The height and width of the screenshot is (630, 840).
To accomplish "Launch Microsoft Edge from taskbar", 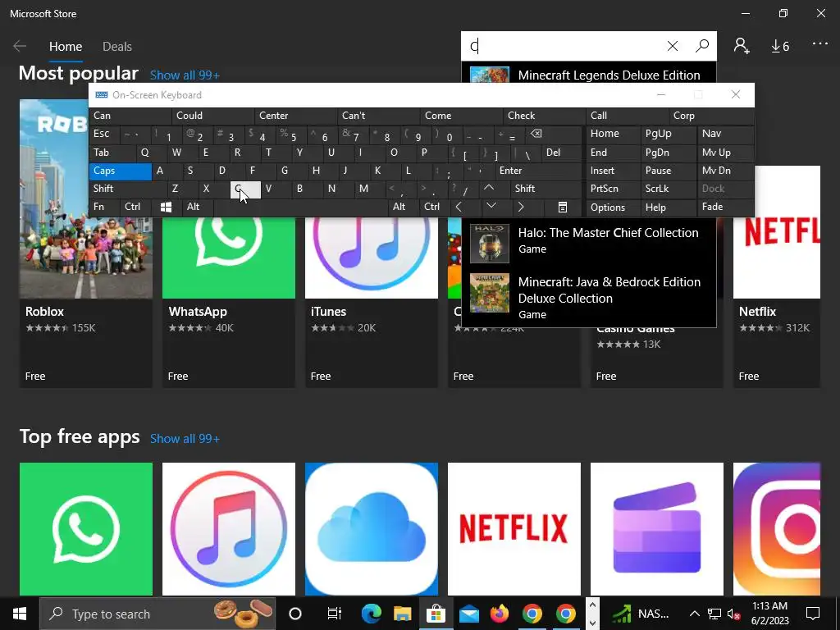I will [372, 614].
